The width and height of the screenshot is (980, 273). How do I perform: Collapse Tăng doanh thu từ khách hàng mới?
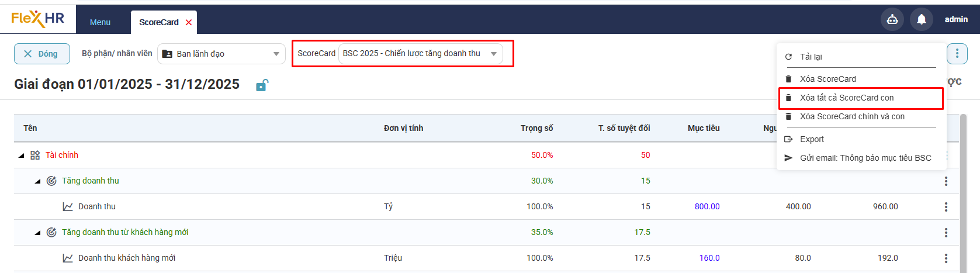(x=37, y=233)
